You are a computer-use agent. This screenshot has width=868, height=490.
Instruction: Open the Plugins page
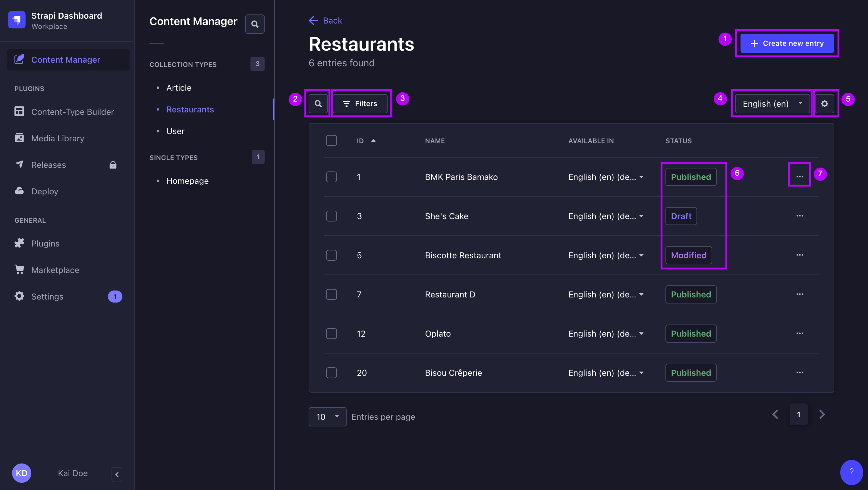pos(45,243)
